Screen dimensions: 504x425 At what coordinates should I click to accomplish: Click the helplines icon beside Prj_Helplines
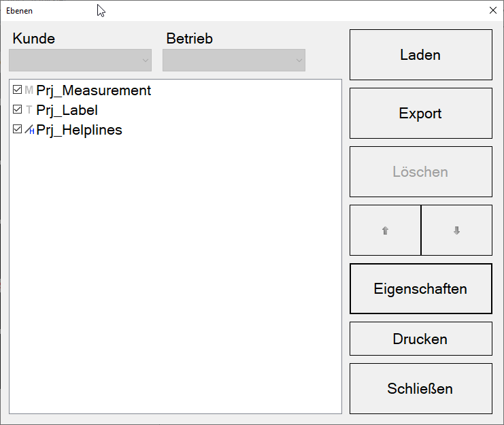(x=29, y=130)
